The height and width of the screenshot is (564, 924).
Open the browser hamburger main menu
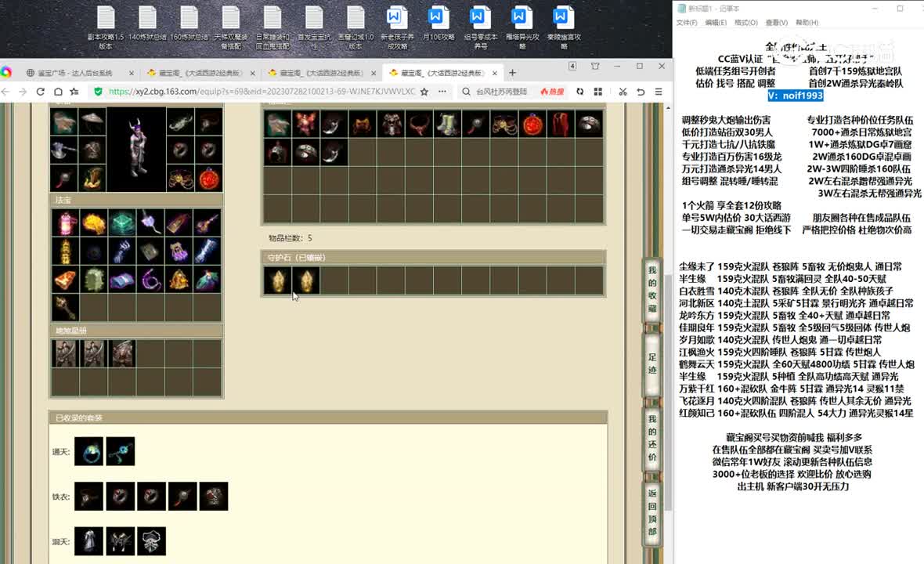(x=659, y=92)
